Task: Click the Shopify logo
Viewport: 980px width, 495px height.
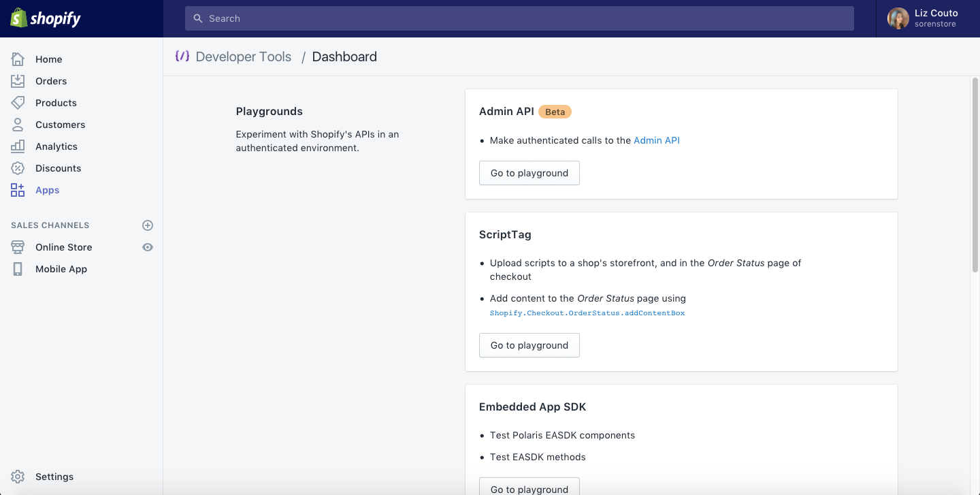Action: click(x=46, y=18)
